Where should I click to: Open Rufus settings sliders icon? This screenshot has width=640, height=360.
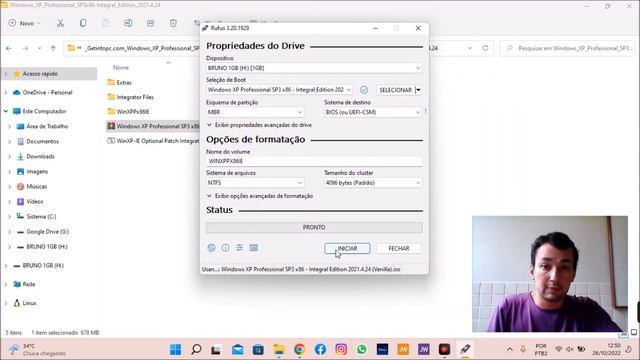(240, 248)
